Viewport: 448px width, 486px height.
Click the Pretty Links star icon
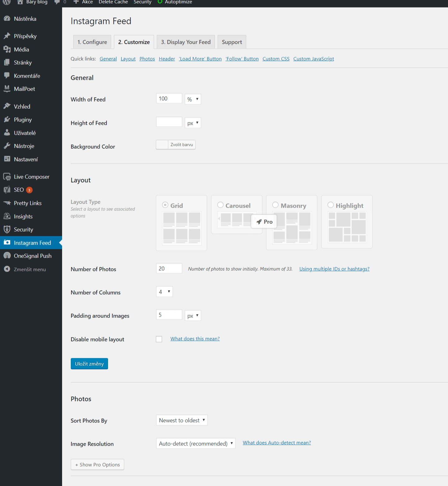[x=7, y=203]
